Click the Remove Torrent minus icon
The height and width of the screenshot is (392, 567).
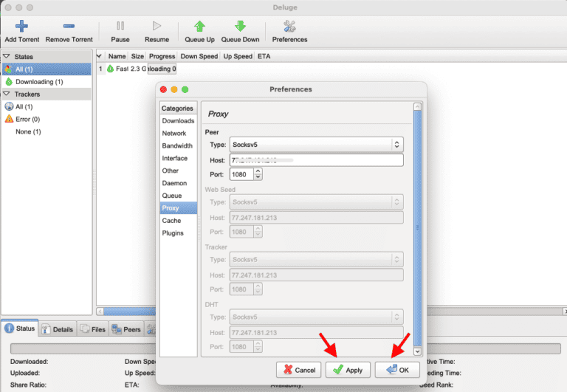(69, 27)
